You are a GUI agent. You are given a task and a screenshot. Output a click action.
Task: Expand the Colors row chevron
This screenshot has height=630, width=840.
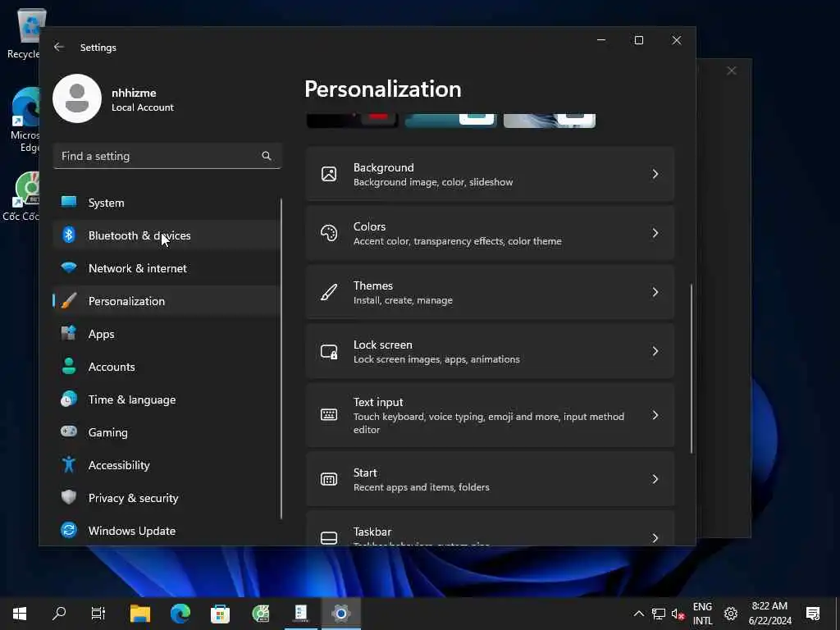pos(655,233)
